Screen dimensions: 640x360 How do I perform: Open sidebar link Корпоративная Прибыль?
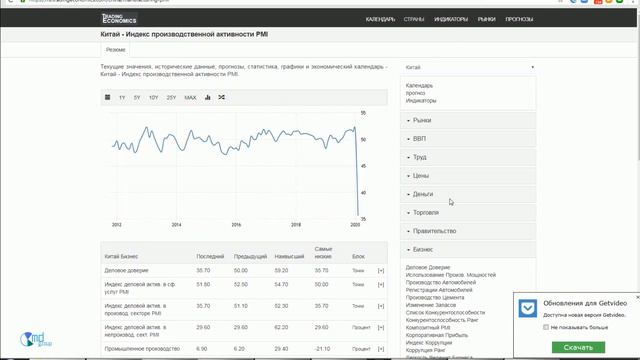437,335
